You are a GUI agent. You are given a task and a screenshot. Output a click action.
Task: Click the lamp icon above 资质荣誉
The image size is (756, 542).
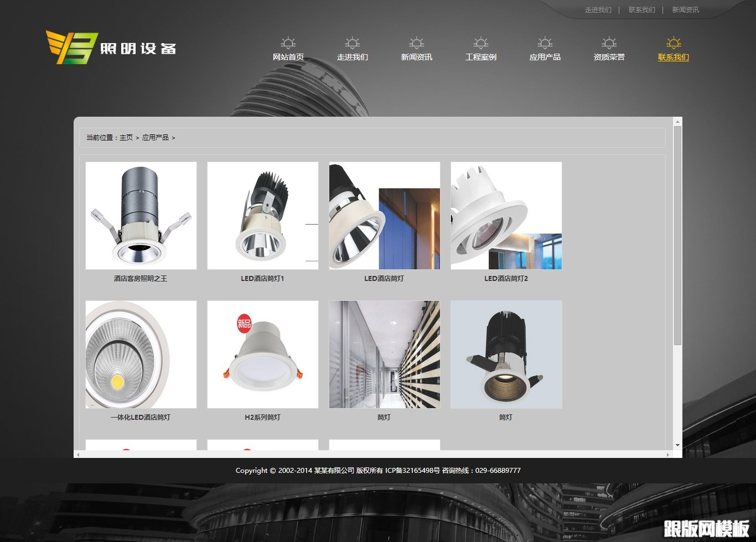609,43
